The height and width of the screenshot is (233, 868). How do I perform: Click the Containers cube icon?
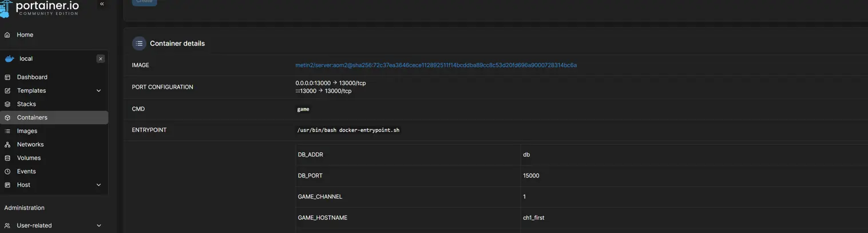coord(7,118)
